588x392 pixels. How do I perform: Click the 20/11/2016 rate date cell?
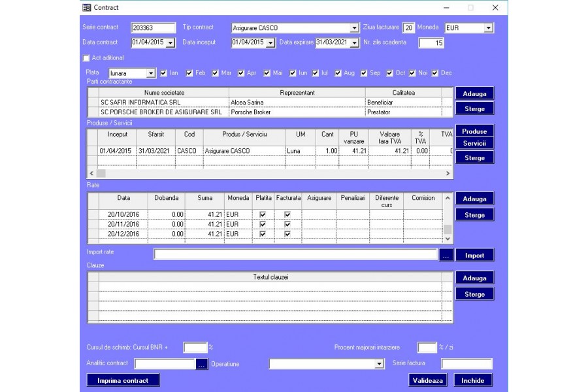123,224
